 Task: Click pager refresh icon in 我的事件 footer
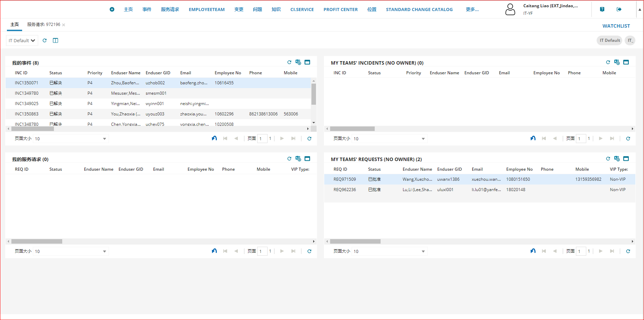point(309,139)
